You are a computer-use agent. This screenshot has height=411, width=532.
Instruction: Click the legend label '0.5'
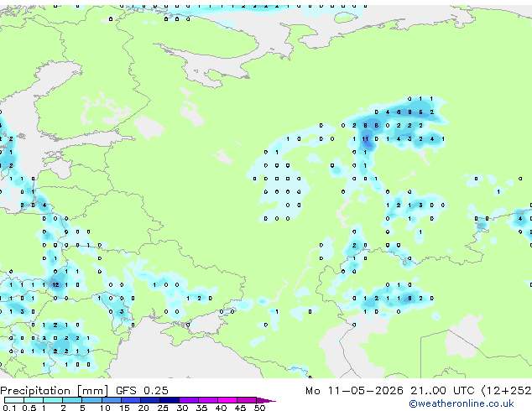click(29, 408)
